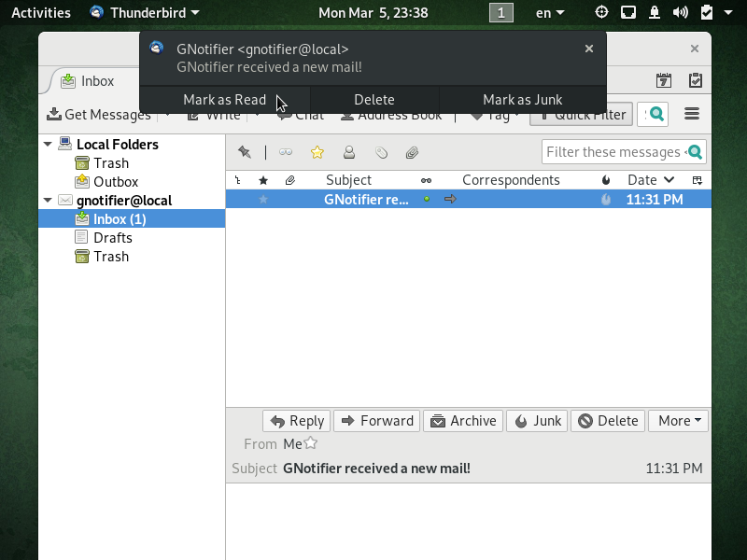
Task: Open the Thunderbird application menu
Action: pos(145,12)
